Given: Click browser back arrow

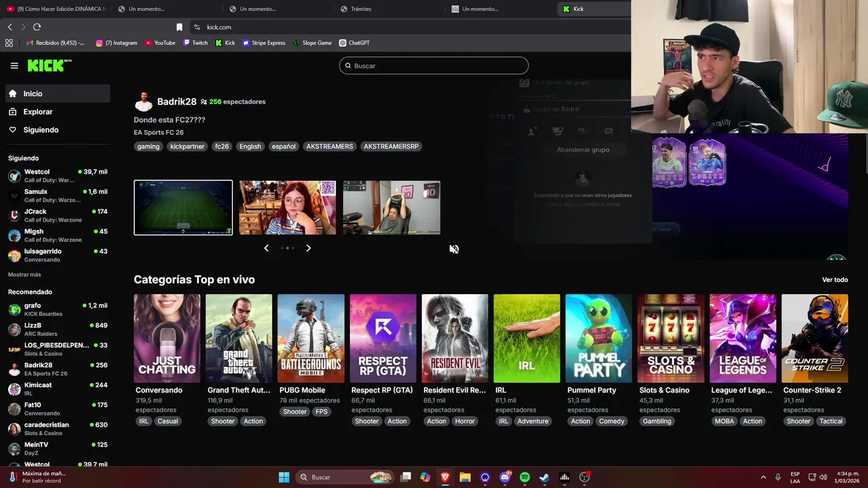Looking at the screenshot, I should [9, 27].
